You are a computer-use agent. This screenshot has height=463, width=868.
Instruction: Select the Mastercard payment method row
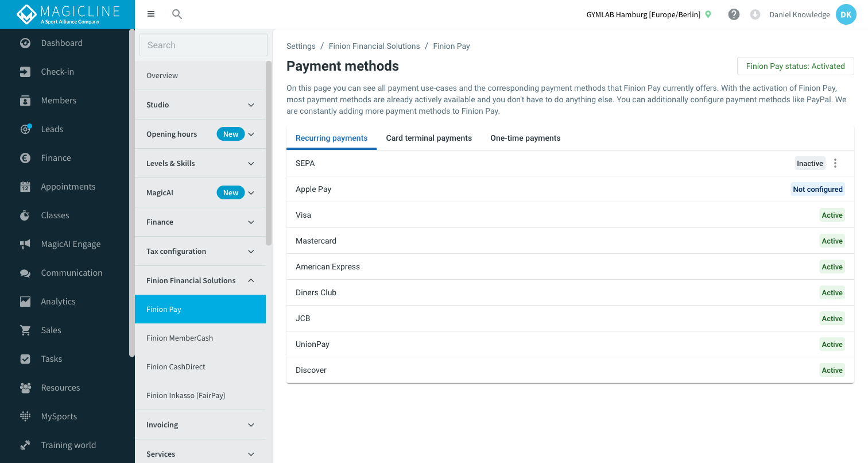570,241
